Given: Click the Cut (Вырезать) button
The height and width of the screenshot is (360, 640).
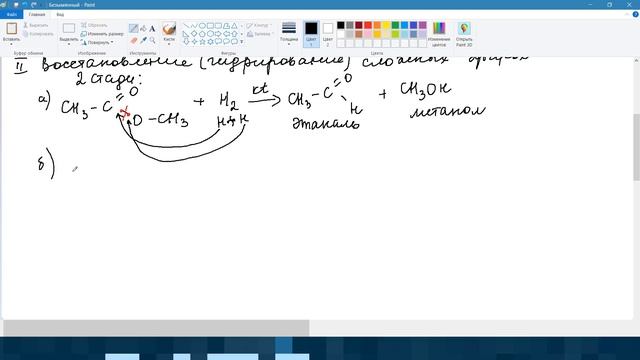Looking at the screenshot, I should pos(36,25).
